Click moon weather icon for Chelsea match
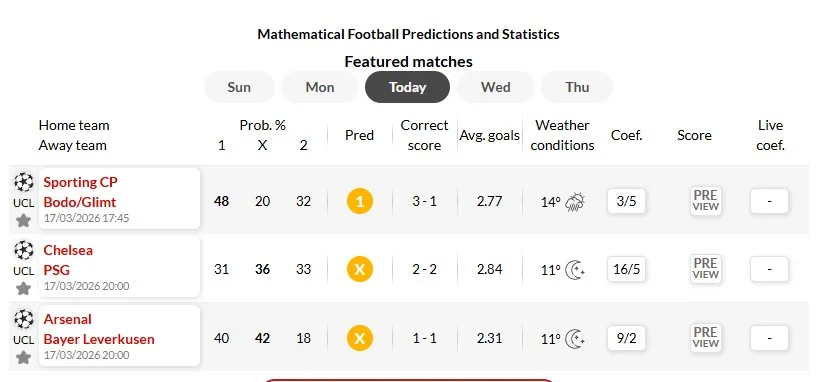Image resolution: width=818 pixels, height=382 pixels. click(575, 270)
